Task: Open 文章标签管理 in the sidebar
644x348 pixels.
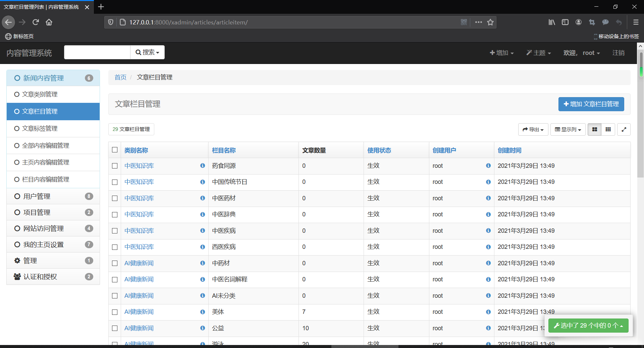Action: (40, 128)
